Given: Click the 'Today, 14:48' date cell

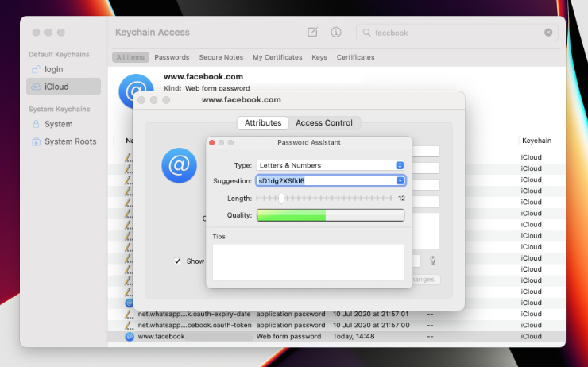Looking at the screenshot, I should (x=354, y=337).
